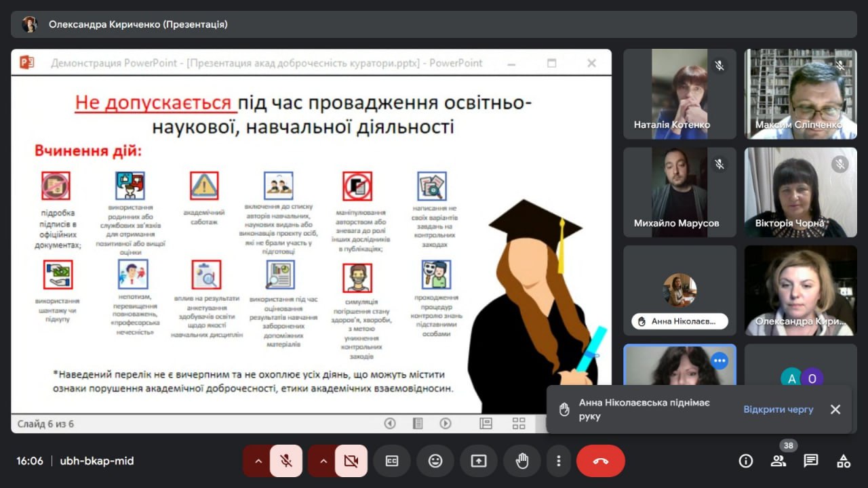This screenshot has width=868, height=488.
Task: Click the blackmail or bribery icon on slide
Action: pyautogui.click(x=58, y=274)
